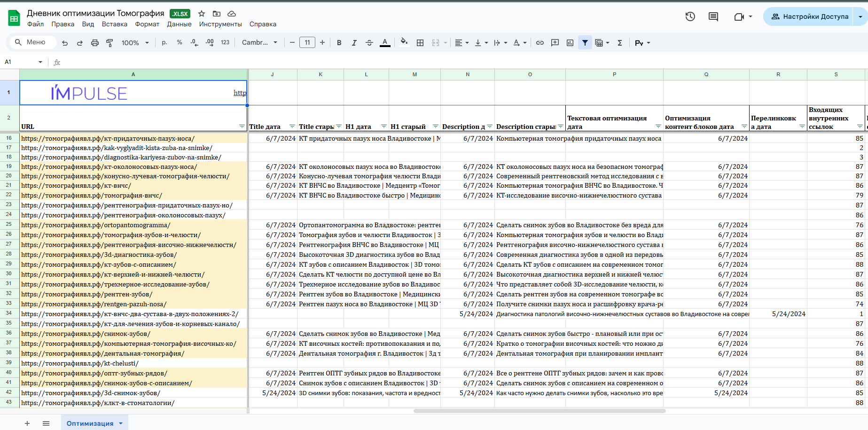The image size is (868, 430).
Task: Click the Print icon in toolbar
Action: point(94,43)
